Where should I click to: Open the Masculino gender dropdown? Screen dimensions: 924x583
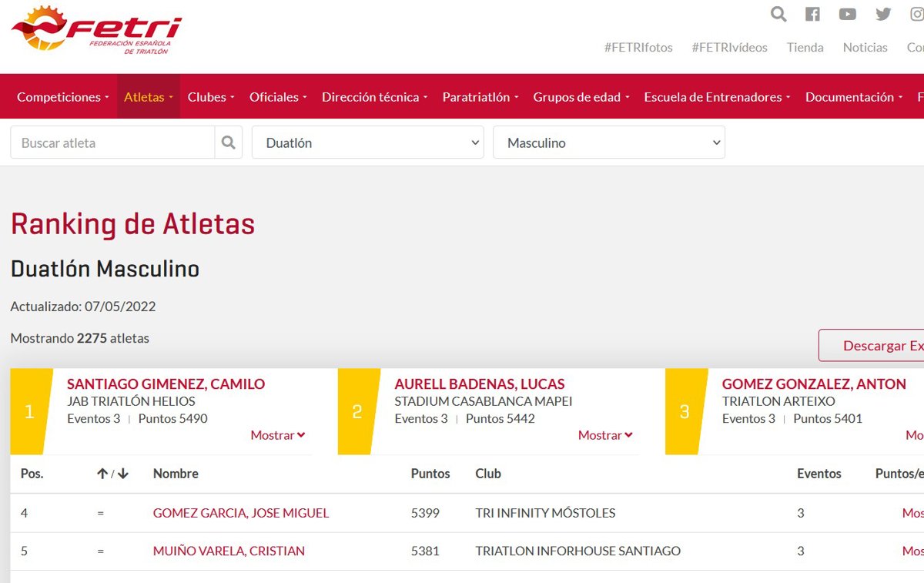click(608, 142)
